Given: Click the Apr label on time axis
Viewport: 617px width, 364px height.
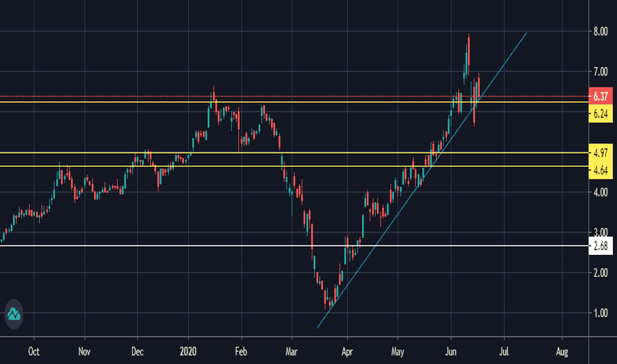Looking at the screenshot, I should [x=347, y=351].
